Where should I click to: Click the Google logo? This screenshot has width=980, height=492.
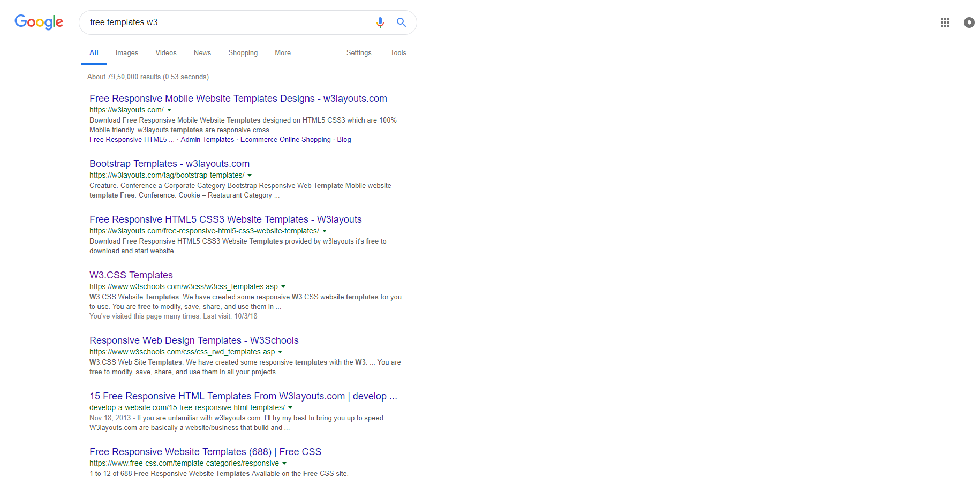39,22
